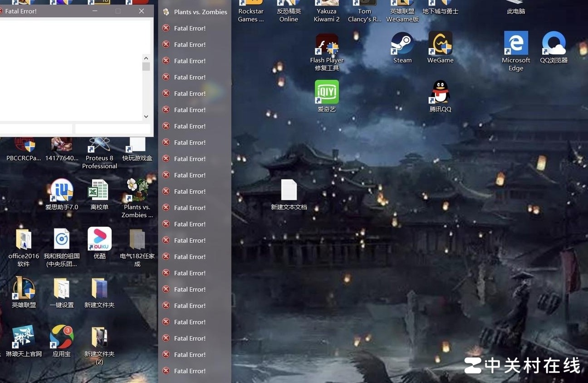Select the Proteus 8 Professional shortcut
Screen dimensions: 588x383
pos(99,146)
